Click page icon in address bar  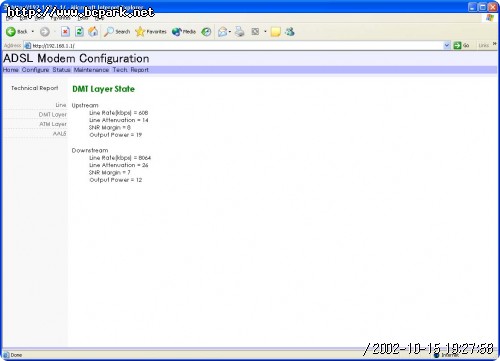28,46
